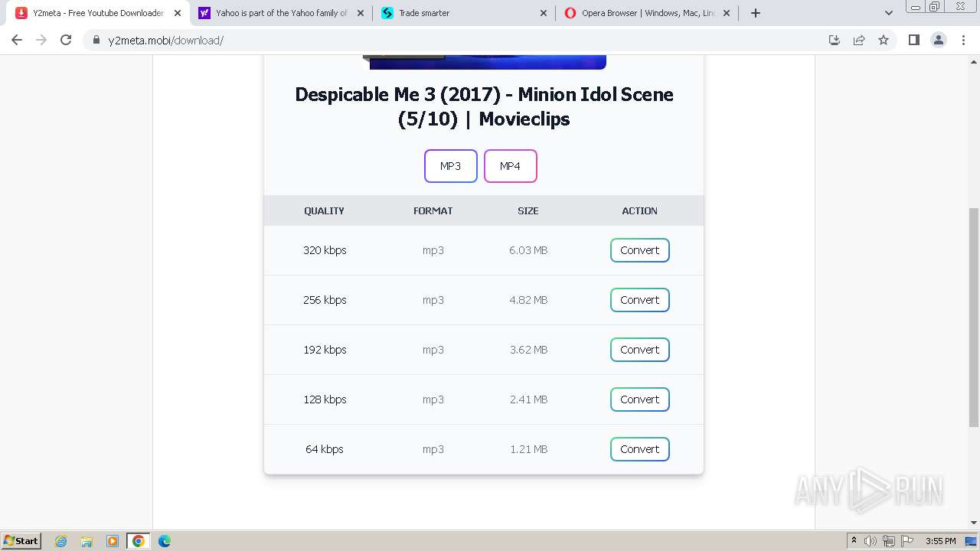This screenshot has height=551, width=980.
Task: Click the 64 kbps quality cell
Action: [325, 449]
